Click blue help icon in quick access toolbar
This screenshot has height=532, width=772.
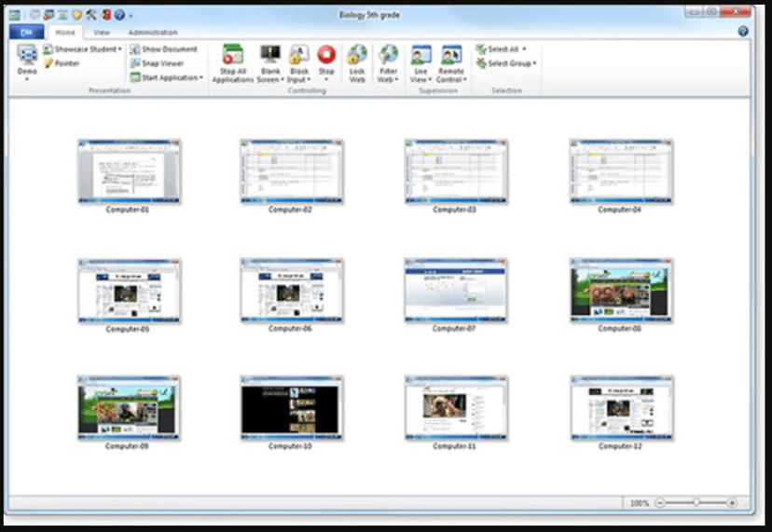119,15
